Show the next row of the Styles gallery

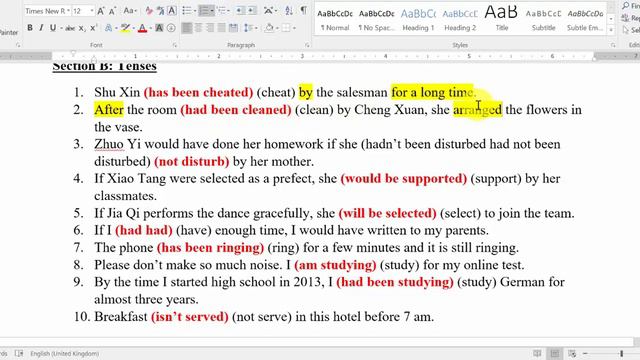pyautogui.click(x=611, y=19)
